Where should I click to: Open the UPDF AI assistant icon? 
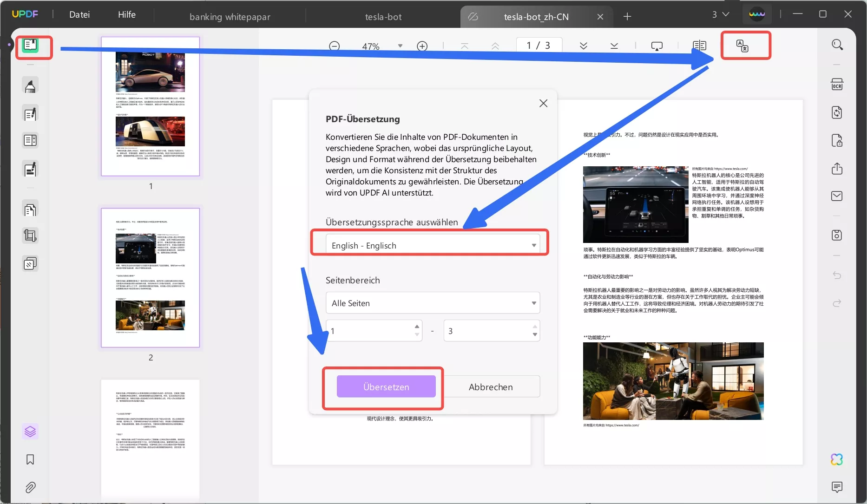(x=837, y=459)
